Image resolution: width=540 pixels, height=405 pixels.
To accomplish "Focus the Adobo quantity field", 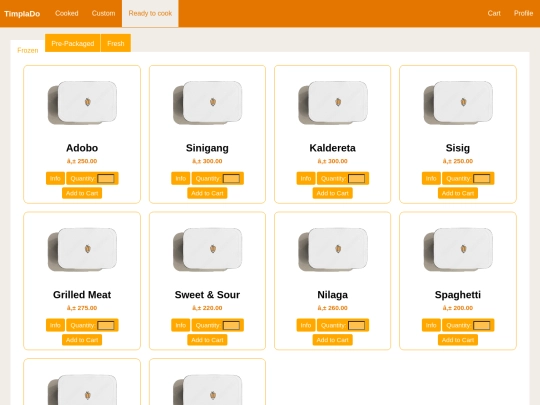I will [106, 179].
